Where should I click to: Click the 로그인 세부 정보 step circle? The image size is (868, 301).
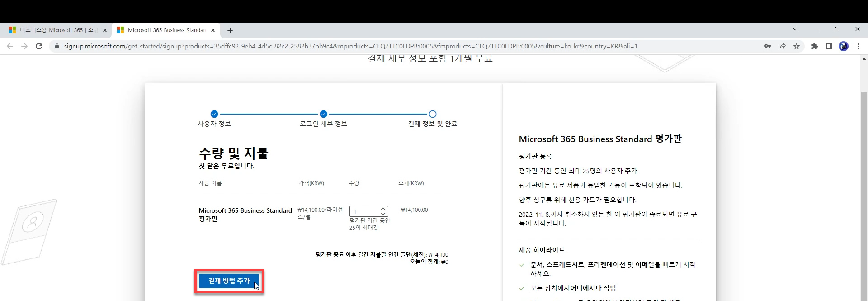323,114
